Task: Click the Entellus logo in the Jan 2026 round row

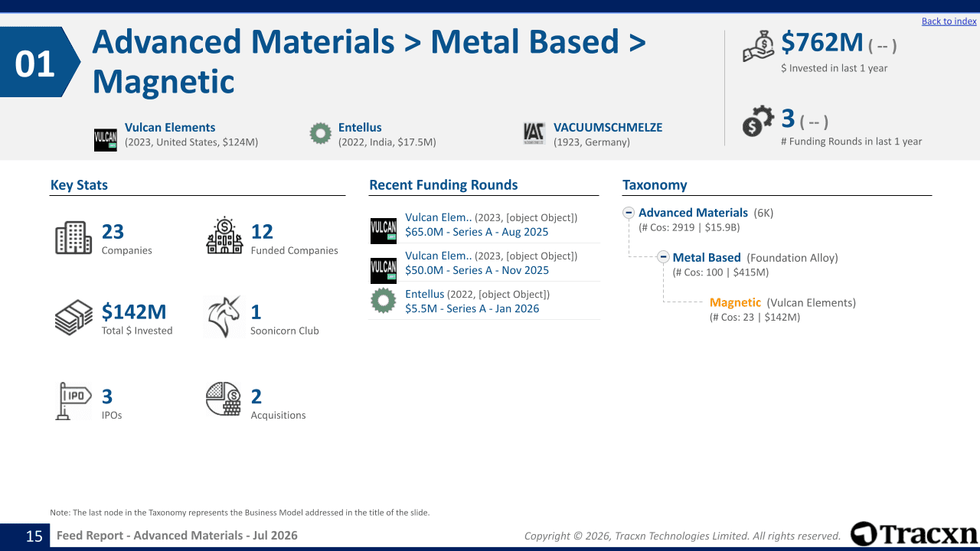Action: (384, 301)
